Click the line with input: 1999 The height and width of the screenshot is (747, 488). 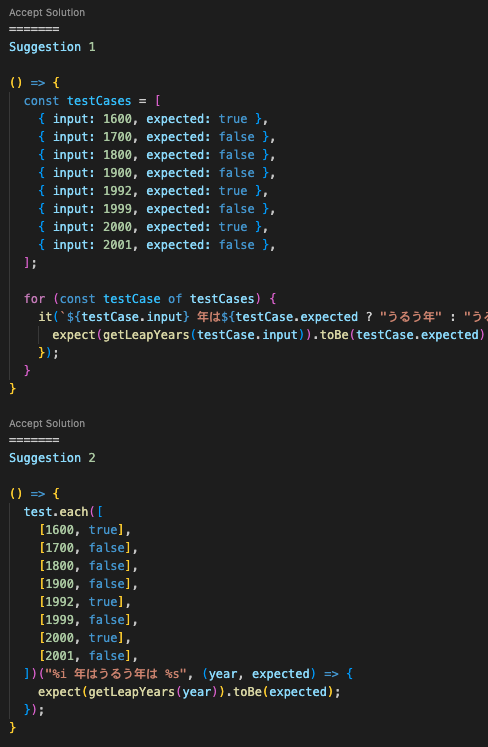coord(156,209)
